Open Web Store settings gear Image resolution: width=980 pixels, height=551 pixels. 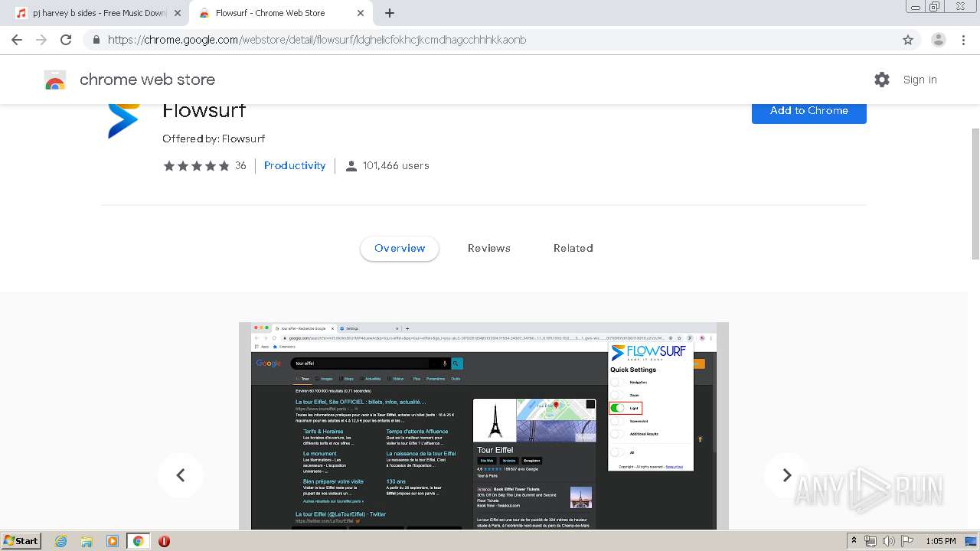(882, 80)
